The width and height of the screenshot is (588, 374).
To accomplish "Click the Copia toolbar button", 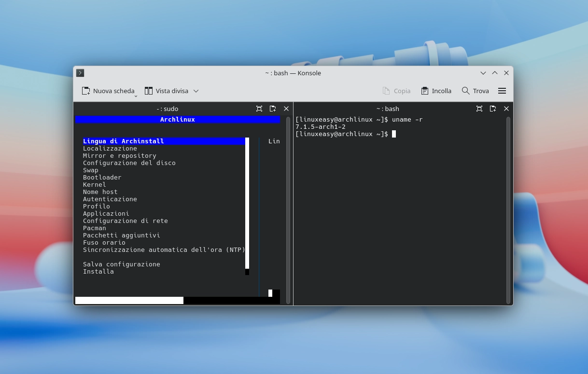I will click(396, 91).
